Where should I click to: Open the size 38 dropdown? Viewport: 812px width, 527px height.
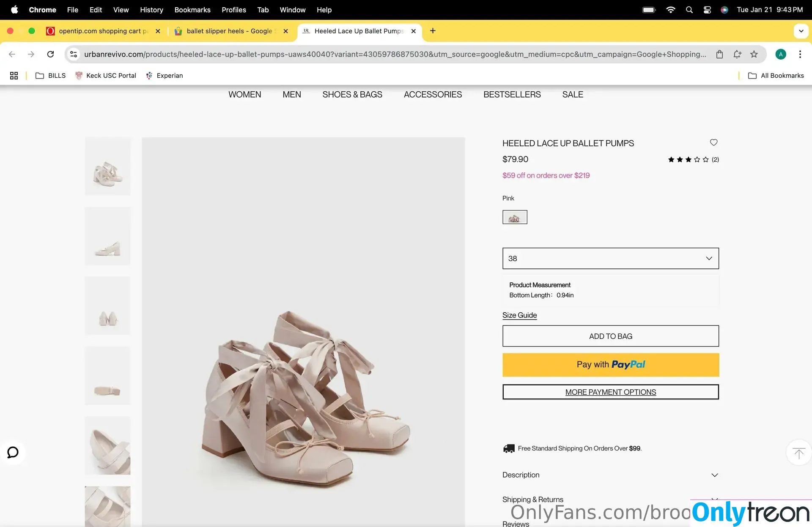[610, 258]
